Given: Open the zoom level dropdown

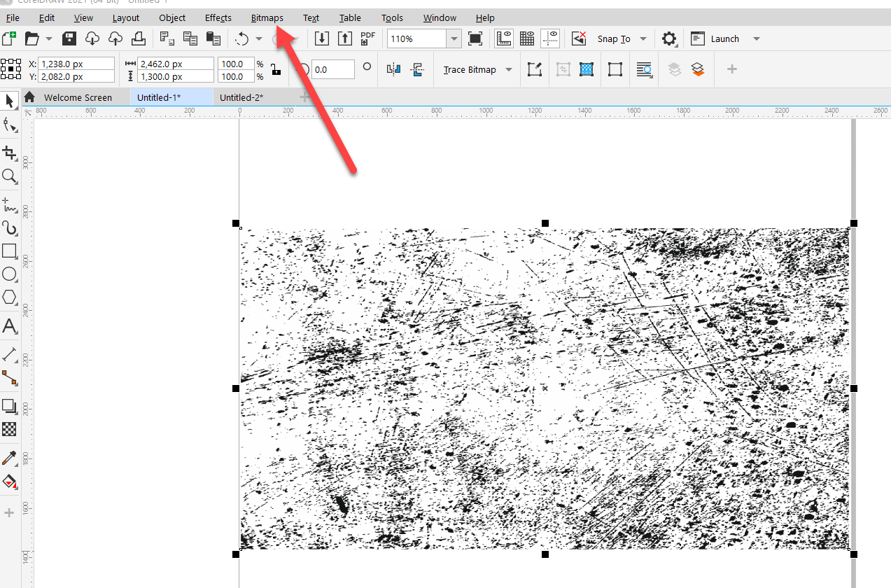Looking at the screenshot, I should (x=454, y=39).
